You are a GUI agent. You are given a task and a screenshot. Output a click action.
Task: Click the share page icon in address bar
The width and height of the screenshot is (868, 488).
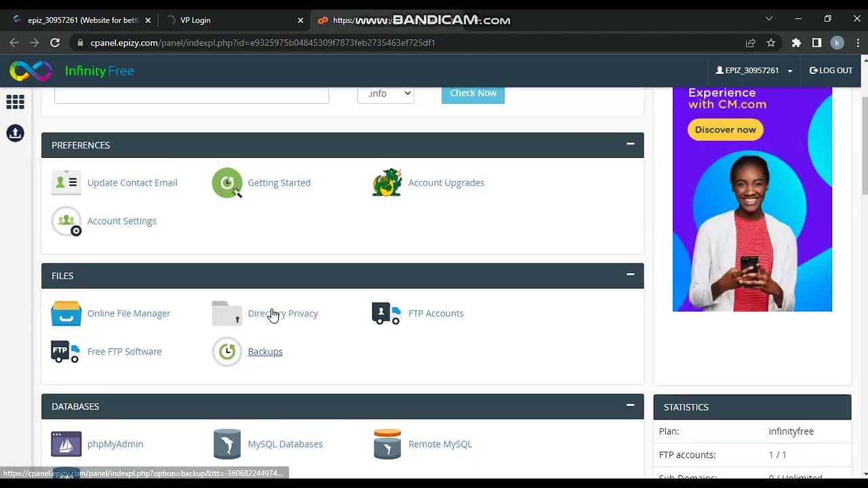coord(751,43)
